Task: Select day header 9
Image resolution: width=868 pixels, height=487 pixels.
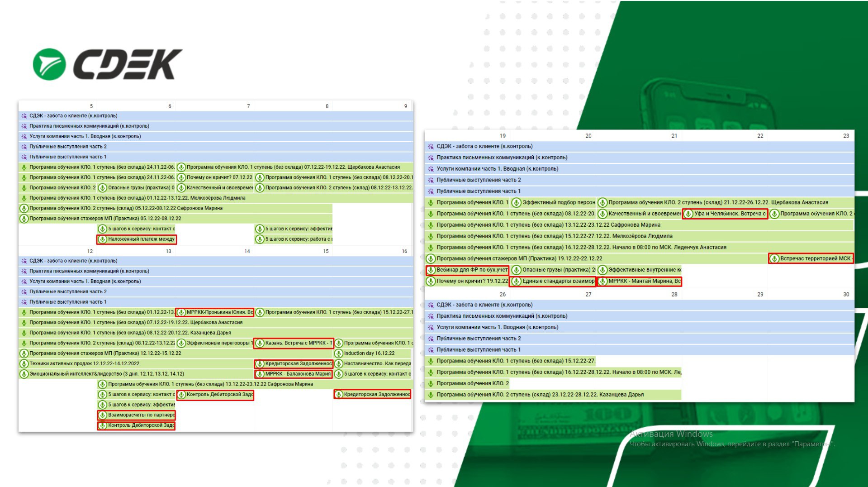Action: point(406,106)
